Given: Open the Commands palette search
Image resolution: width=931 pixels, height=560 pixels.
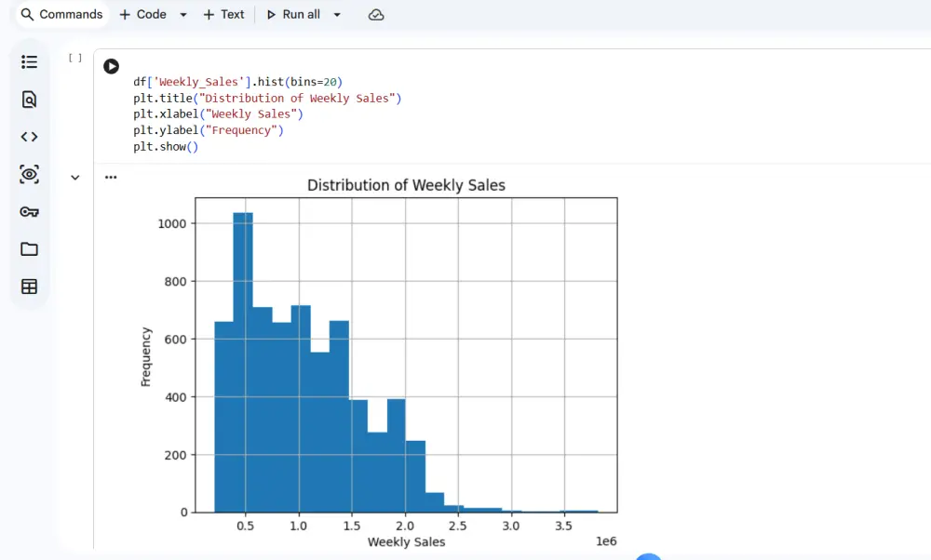Looking at the screenshot, I should point(61,14).
